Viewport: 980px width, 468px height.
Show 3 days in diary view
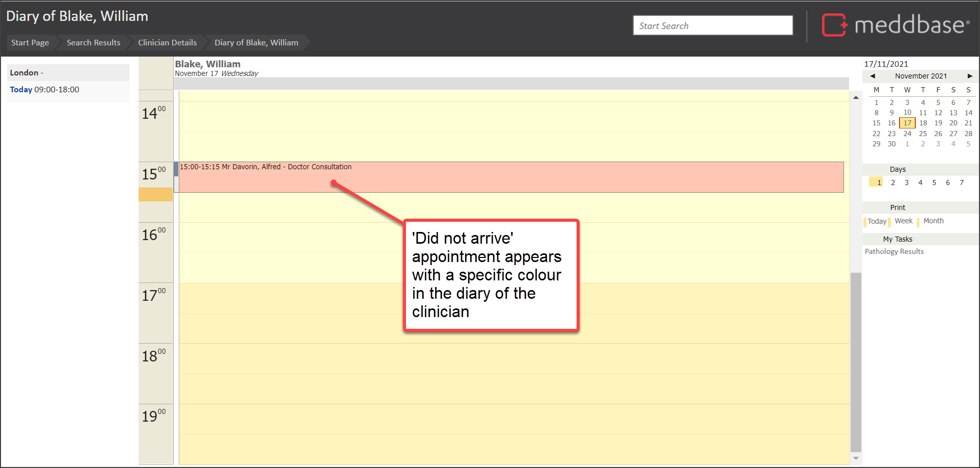click(x=907, y=183)
